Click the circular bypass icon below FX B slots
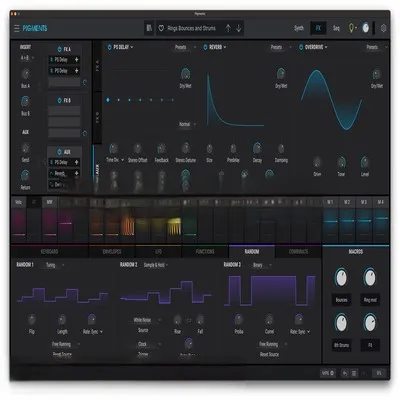 point(85,133)
